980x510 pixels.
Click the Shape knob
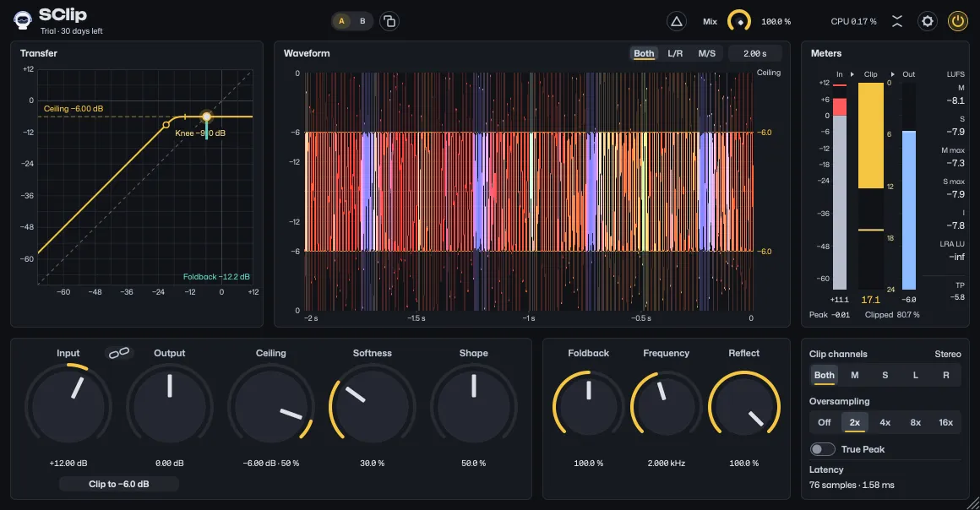(x=474, y=407)
